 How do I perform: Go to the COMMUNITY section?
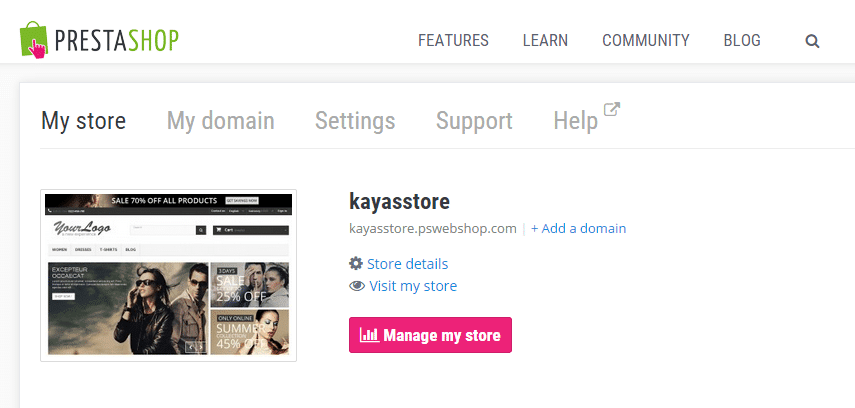point(646,40)
